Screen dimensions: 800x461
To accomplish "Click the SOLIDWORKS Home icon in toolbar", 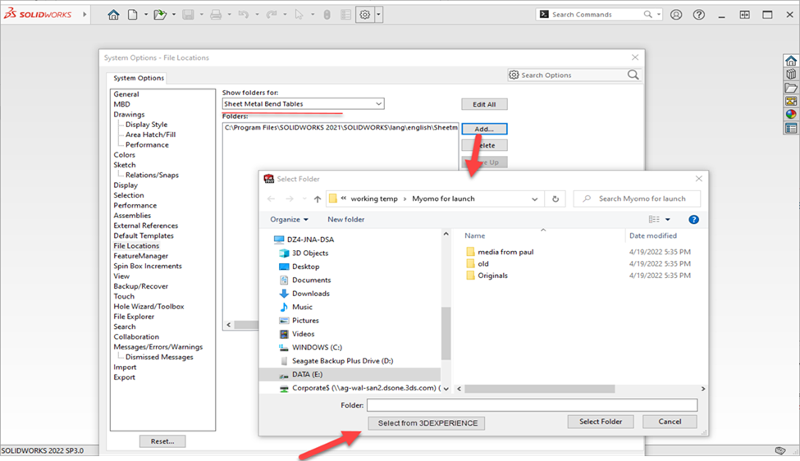I will (x=113, y=15).
